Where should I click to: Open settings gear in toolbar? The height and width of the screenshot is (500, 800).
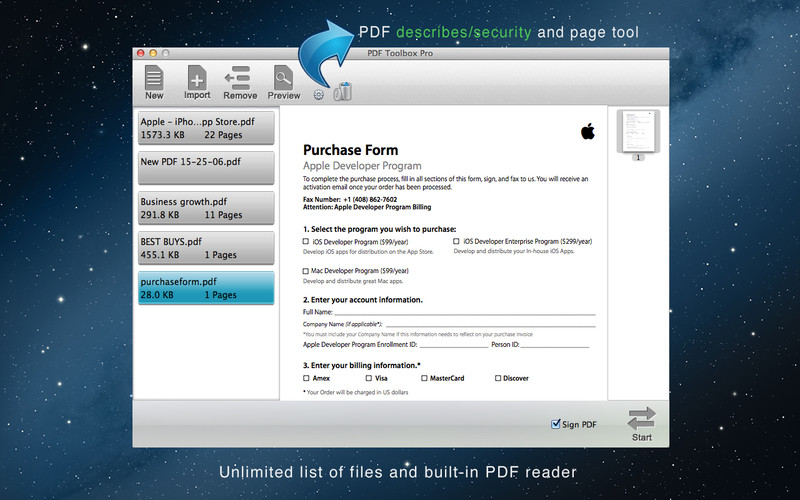[x=318, y=94]
